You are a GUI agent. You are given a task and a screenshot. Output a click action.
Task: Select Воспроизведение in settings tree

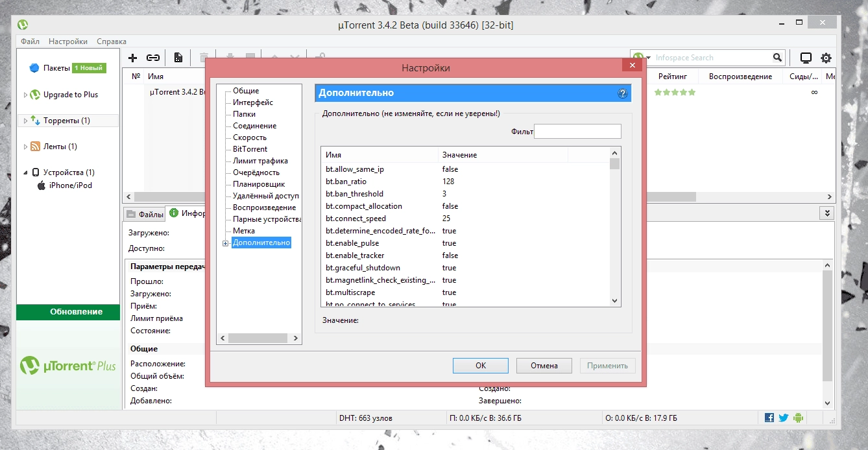tap(265, 207)
